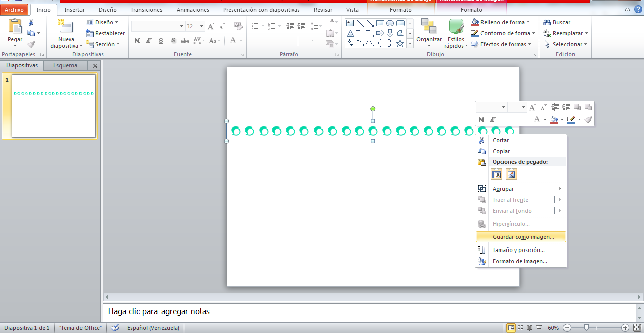Align text left in Párrafo group

coord(255,41)
